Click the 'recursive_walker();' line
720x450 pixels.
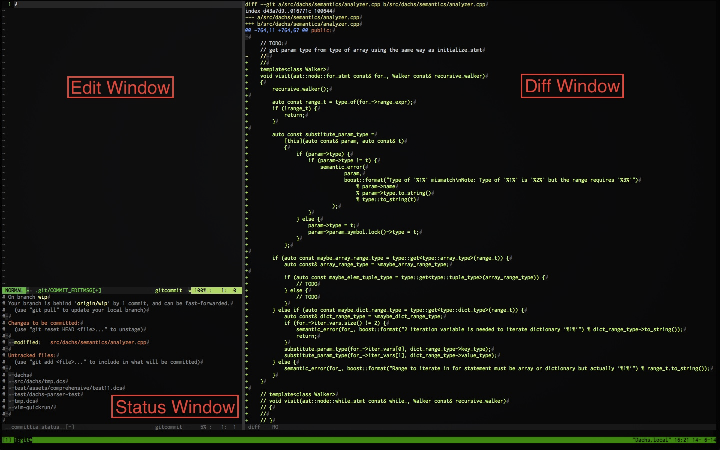point(302,89)
